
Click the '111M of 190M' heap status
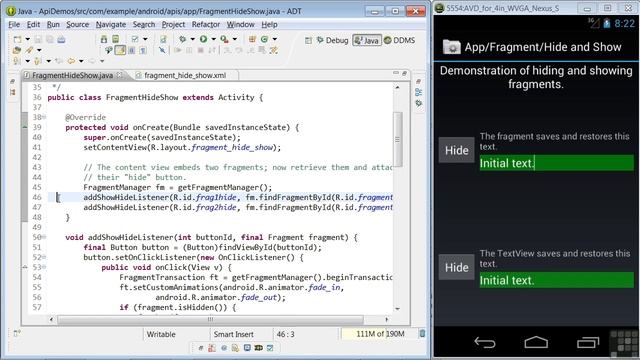380,334
